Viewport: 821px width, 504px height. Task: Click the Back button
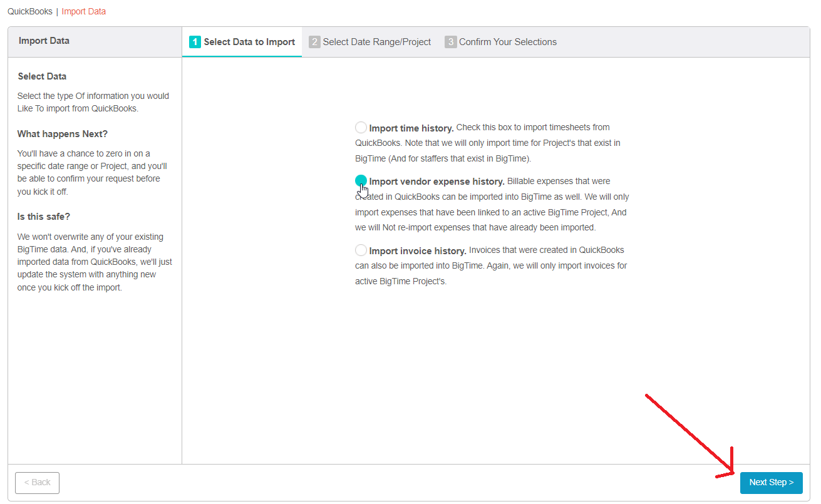(x=37, y=483)
